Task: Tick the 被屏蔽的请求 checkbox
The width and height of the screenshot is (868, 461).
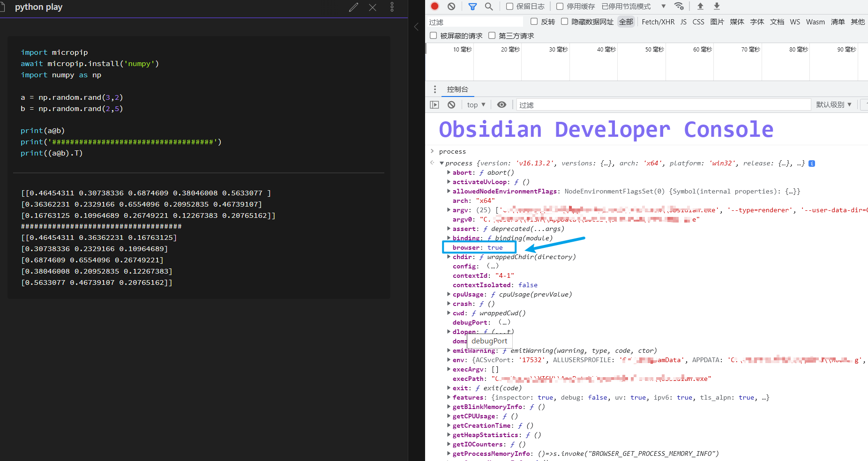Action: 434,36
